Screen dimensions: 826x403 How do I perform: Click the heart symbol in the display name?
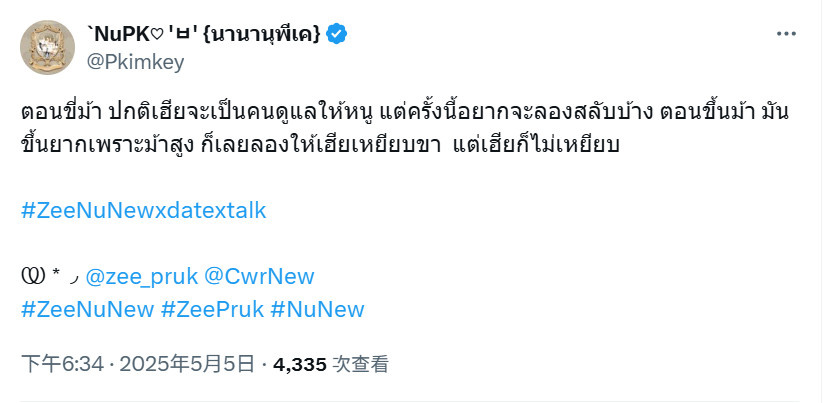[x=159, y=34]
